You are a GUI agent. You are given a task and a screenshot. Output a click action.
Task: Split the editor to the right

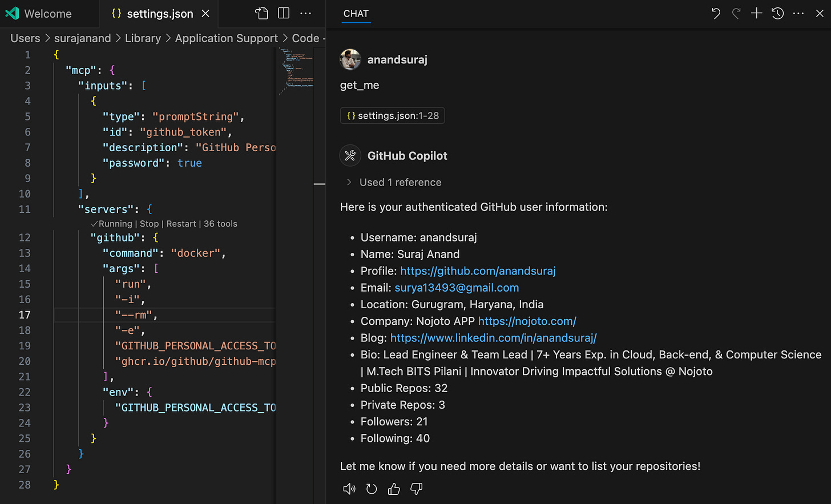(284, 13)
